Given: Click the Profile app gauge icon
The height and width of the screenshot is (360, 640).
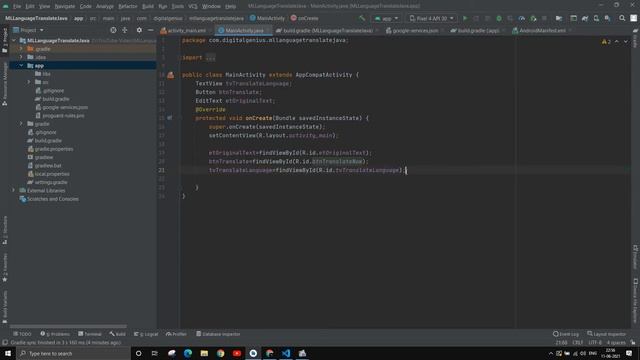Looking at the screenshot, I should tap(522, 18).
